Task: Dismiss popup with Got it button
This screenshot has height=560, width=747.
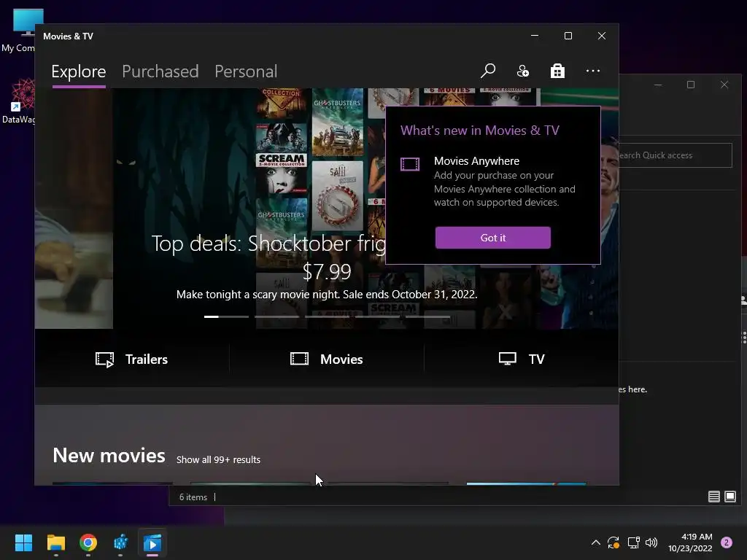Action: coord(492,238)
